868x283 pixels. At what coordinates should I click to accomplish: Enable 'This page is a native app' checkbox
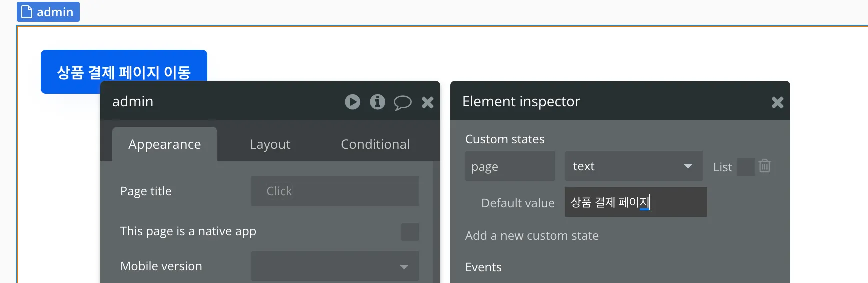(x=410, y=231)
